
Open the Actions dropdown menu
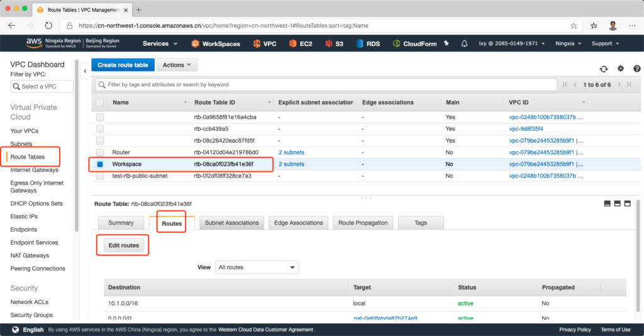coord(177,65)
